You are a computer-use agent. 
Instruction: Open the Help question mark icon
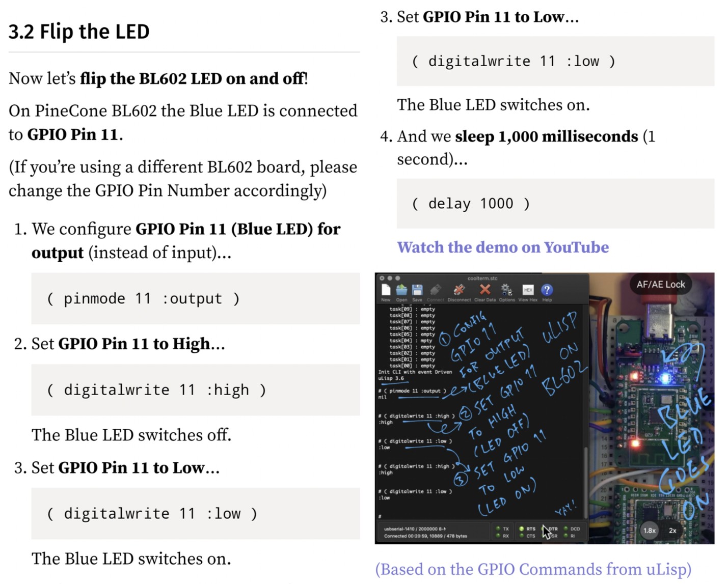[547, 290]
